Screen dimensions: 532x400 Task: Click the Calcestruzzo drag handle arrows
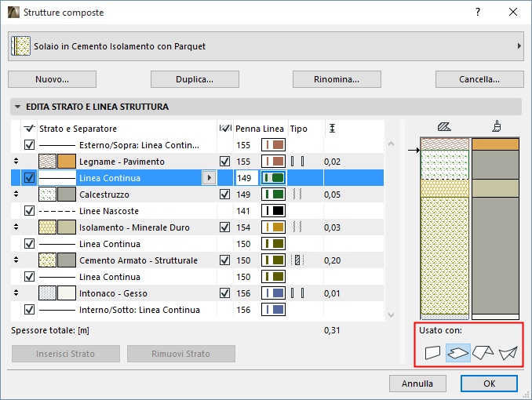(16, 194)
